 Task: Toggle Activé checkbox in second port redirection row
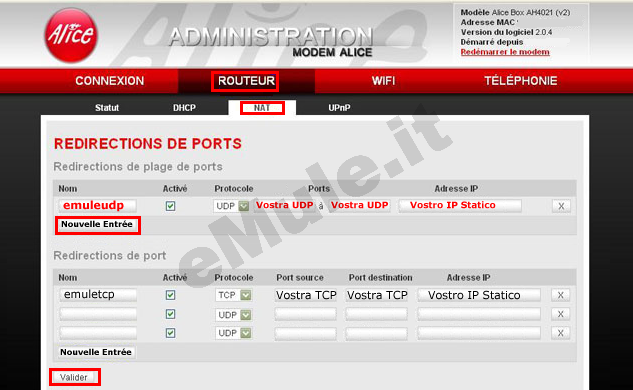[x=170, y=314]
